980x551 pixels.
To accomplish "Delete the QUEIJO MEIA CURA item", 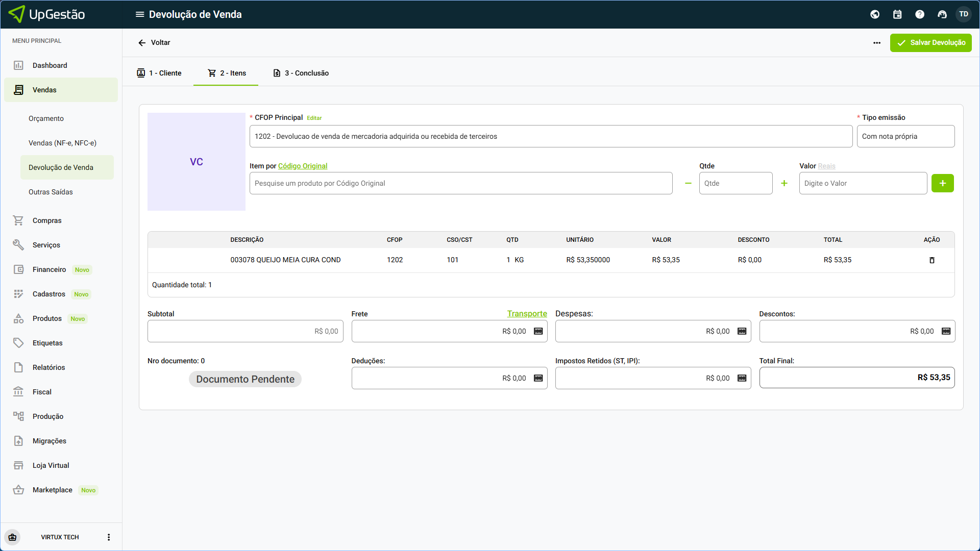I will tap(932, 260).
